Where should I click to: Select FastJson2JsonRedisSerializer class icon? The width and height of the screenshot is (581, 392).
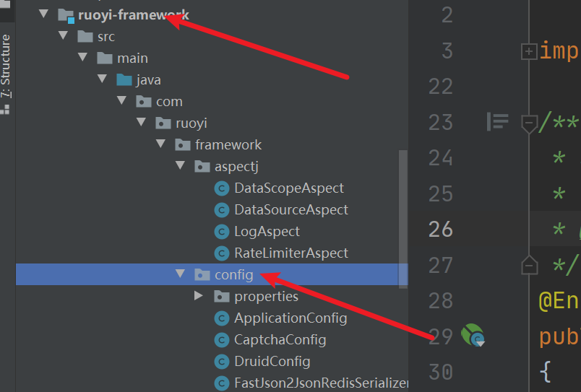(222, 383)
